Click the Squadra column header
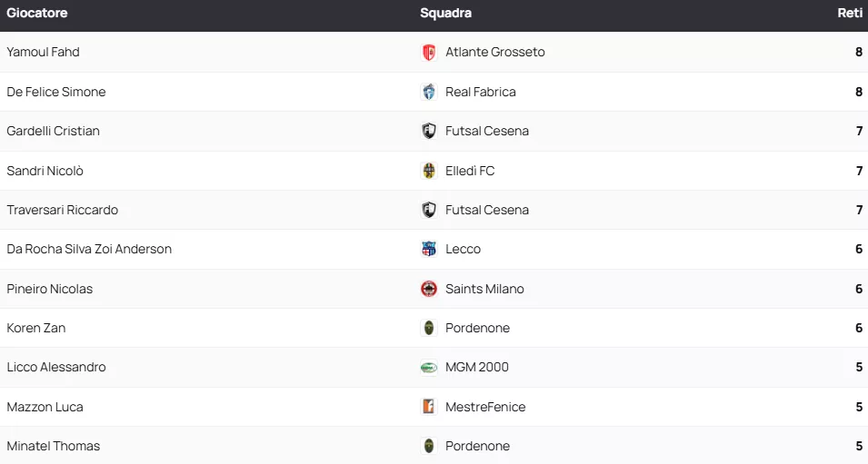This screenshot has width=868, height=464. click(445, 14)
